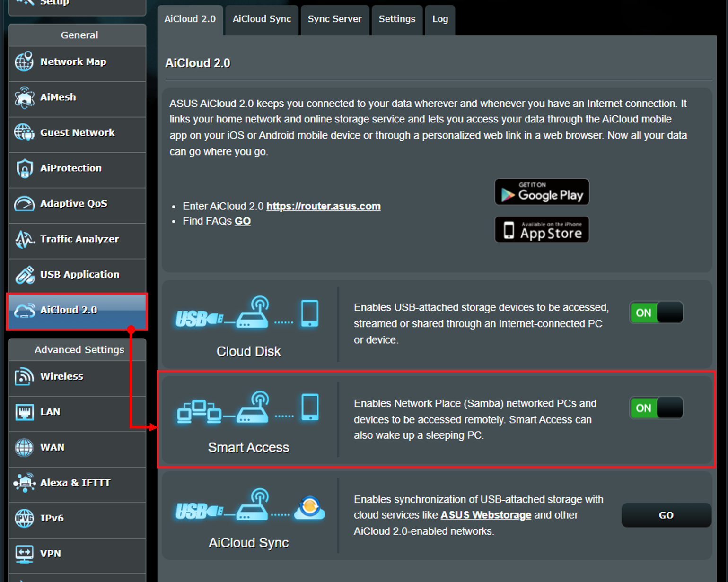Click the Traffic Analyzer waveform icon
Viewport: 728px width, 582px height.
(x=24, y=239)
